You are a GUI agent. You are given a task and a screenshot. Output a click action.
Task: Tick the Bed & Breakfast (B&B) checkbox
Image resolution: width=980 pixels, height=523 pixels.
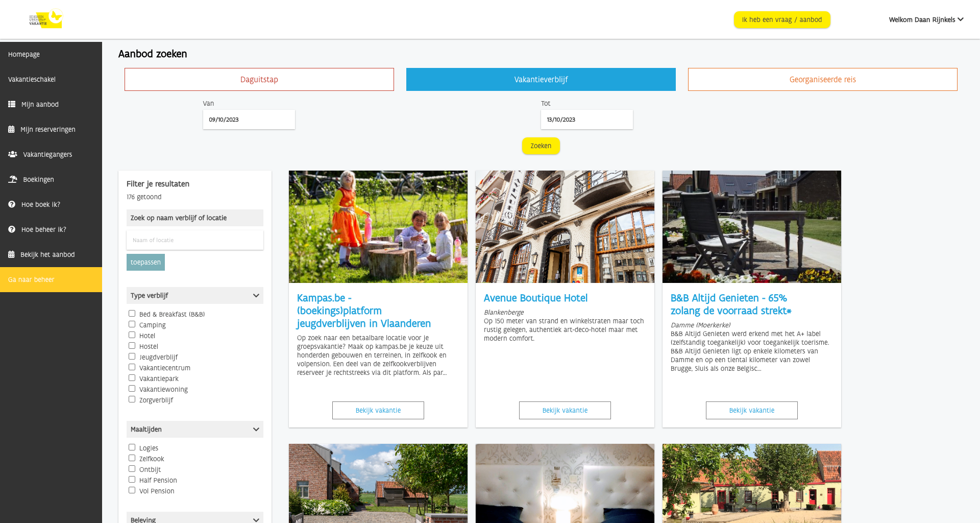coord(132,314)
